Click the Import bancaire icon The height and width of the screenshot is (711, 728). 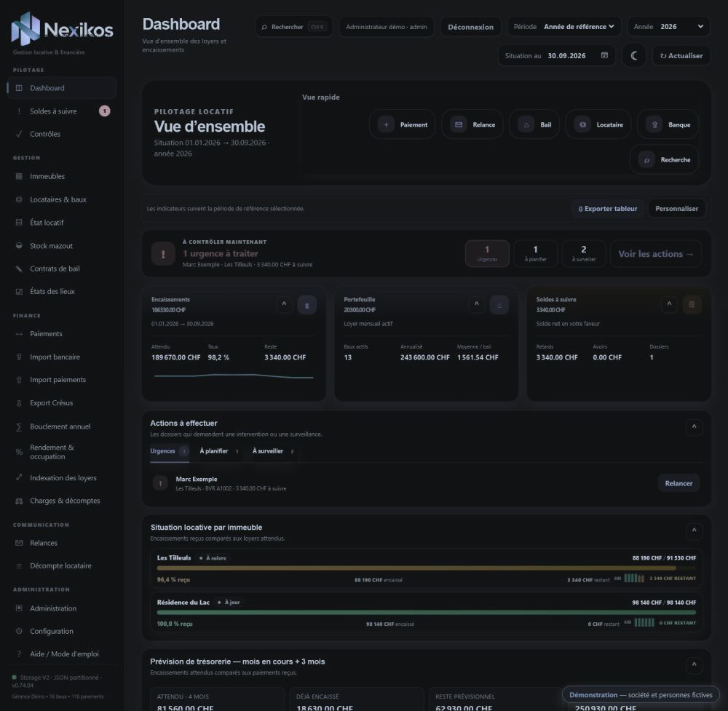coord(19,357)
